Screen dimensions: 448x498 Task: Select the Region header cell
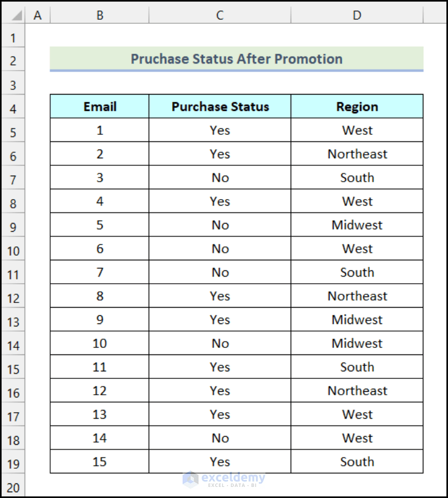pos(356,106)
